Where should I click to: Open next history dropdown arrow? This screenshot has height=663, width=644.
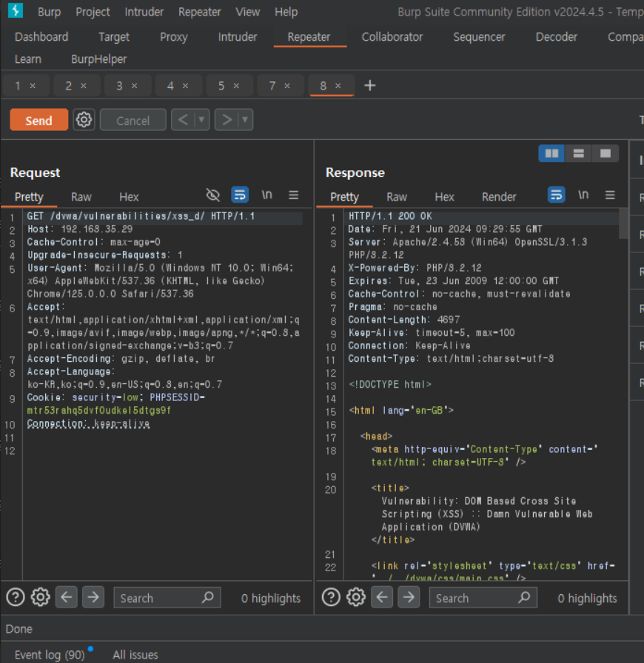tap(246, 120)
